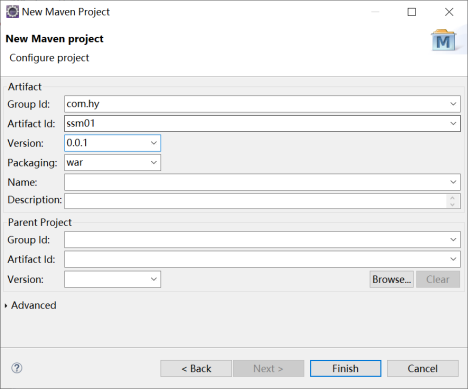
Task: Click the Browse... button
Action: pos(391,279)
